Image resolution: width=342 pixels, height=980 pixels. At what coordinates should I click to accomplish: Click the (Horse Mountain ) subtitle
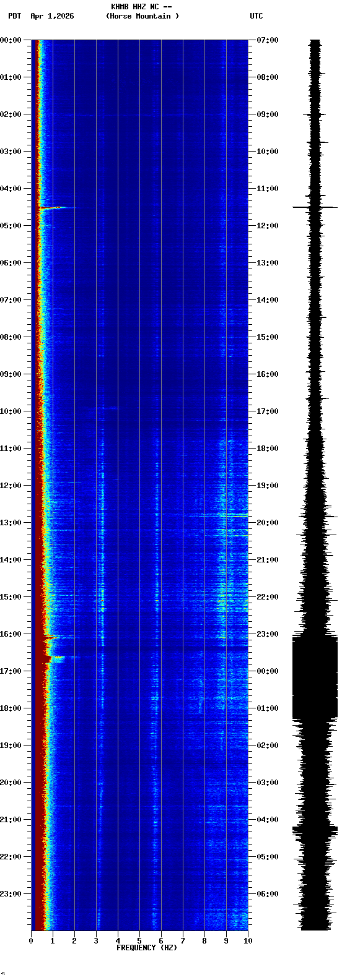coord(143,16)
